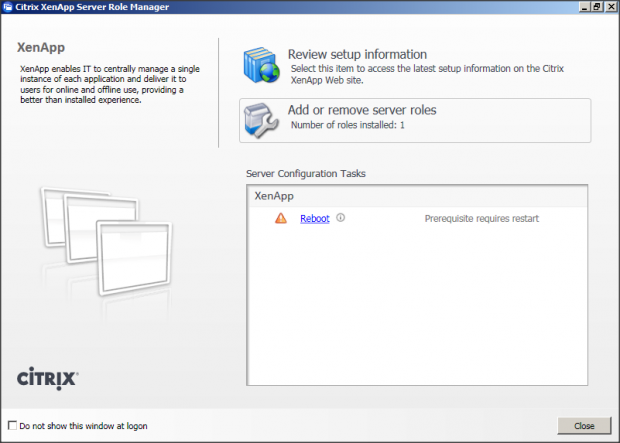Image resolution: width=620 pixels, height=443 pixels.
Task: Click the Close button at bottom right
Action: (x=584, y=426)
